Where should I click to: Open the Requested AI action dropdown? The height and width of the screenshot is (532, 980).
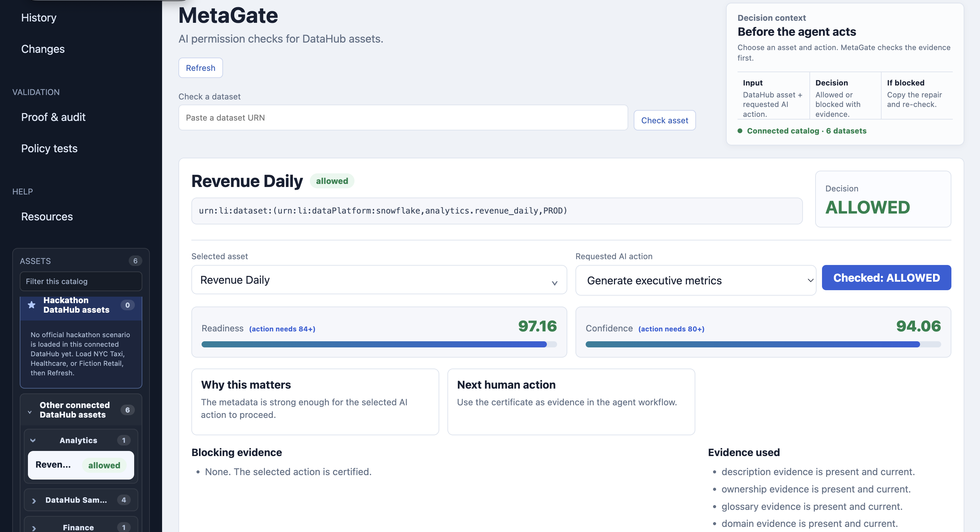point(695,280)
